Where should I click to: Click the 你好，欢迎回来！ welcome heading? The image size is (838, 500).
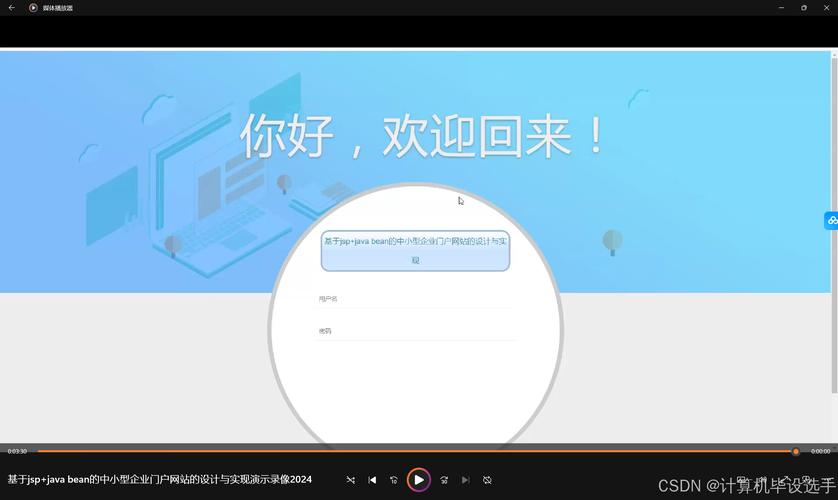[x=423, y=136]
